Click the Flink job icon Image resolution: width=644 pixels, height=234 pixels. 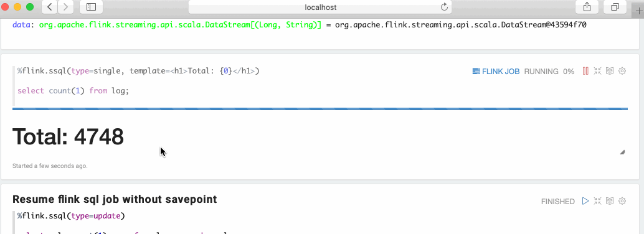coord(476,72)
